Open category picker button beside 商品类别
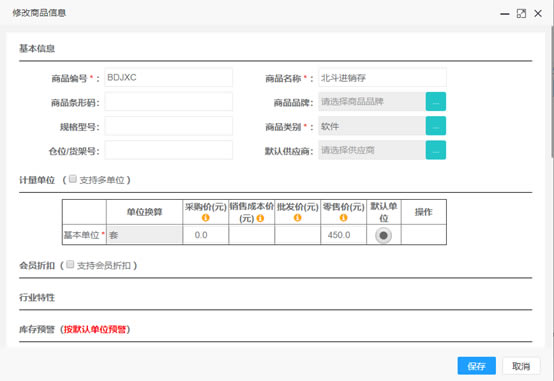554x381 pixels. tap(436, 126)
